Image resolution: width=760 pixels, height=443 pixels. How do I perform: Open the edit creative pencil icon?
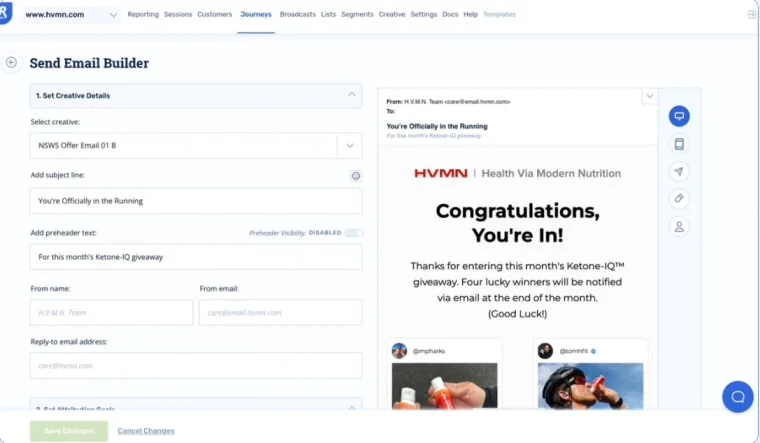679,199
